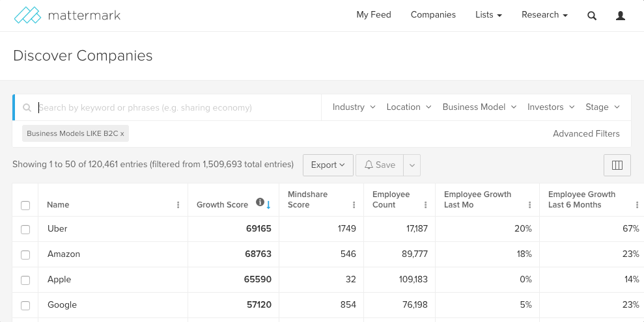Expand the Location filter dropdown
This screenshot has width=644, height=322.
409,107
